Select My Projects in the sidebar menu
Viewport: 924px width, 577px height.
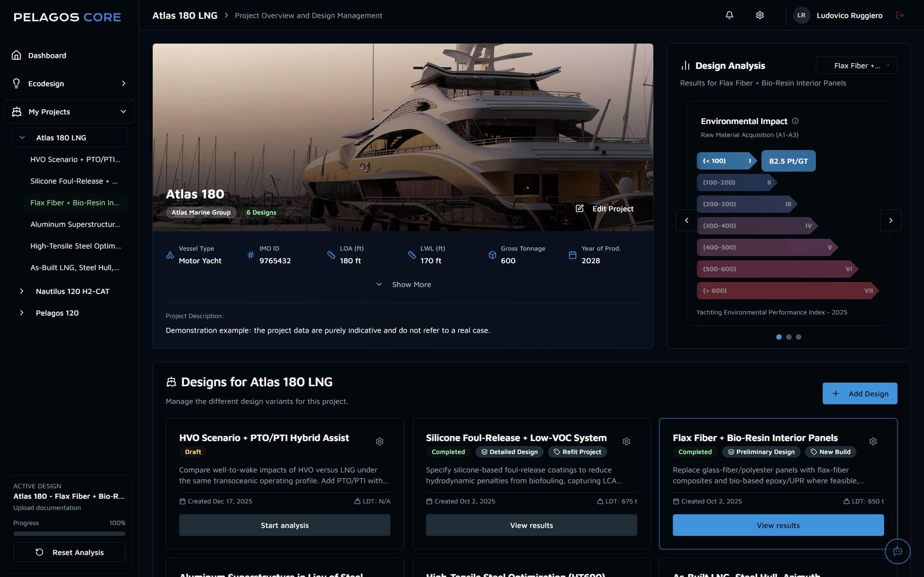point(49,111)
